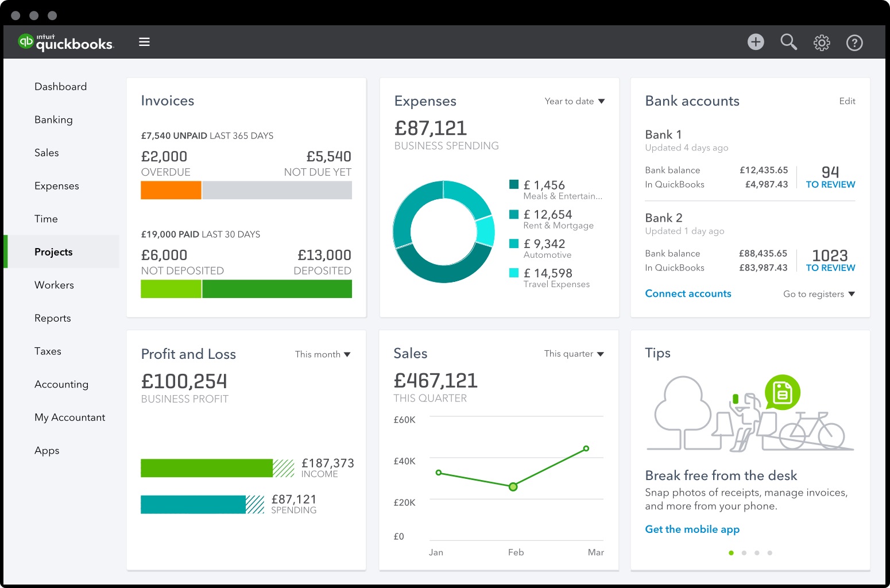The height and width of the screenshot is (588, 890).
Task: Click Connect accounts link
Action: (x=688, y=293)
